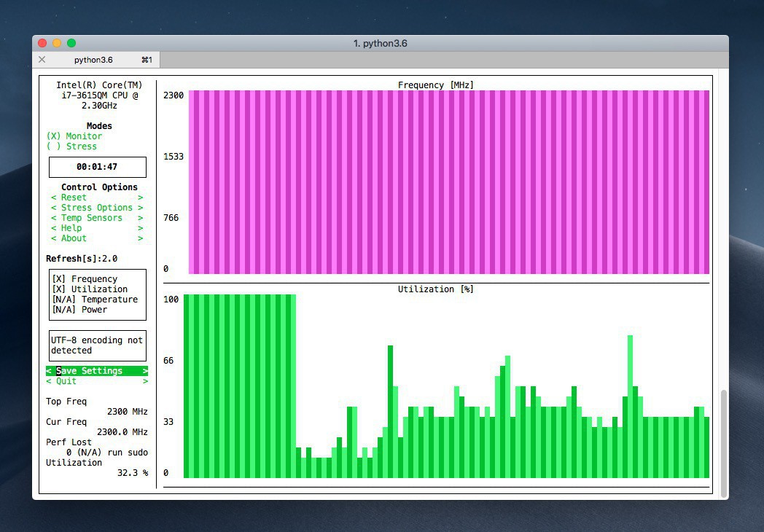
Task: Switch to Stress mode
Action: pos(71,146)
